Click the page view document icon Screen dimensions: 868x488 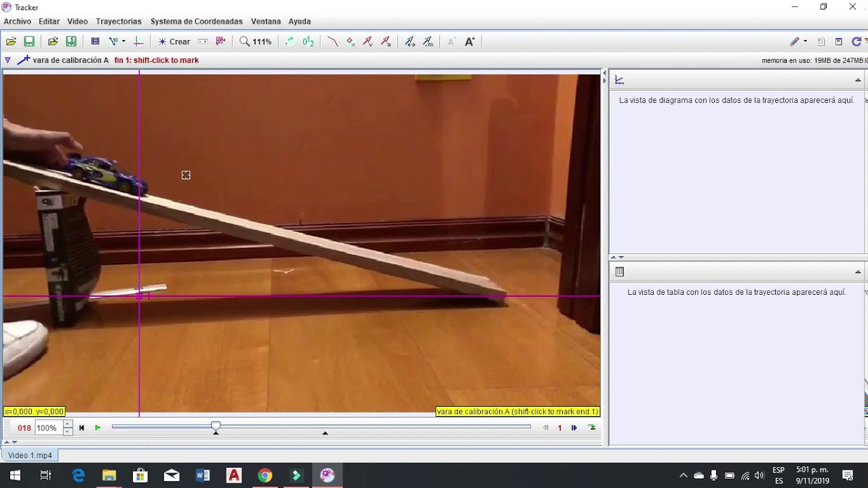[821, 41]
